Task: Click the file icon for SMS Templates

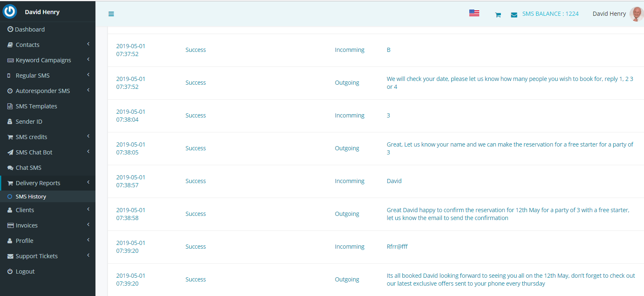Action: click(10, 106)
